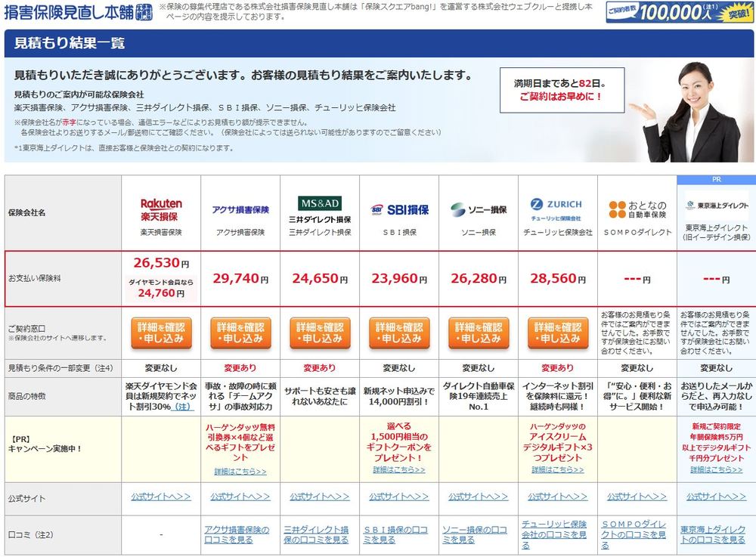Apply via 詳細を確認 button for 三井ダイレクト損保
This screenshot has width=756, height=557.
(x=320, y=333)
